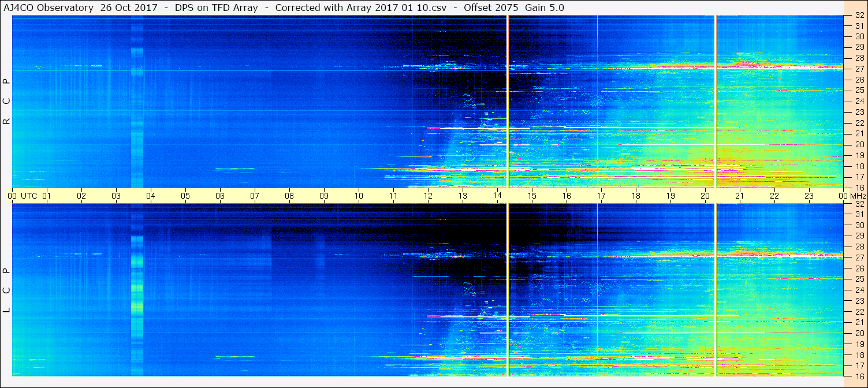Click the 16 MHz tick of LCP panel
The height and width of the screenshot is (388, 868).
859,376
